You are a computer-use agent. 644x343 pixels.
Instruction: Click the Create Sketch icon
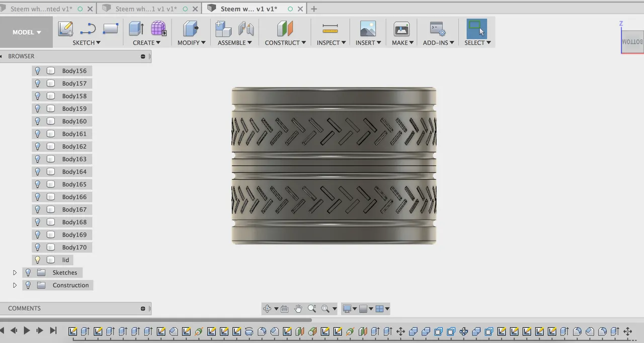[x=65, y=29]
